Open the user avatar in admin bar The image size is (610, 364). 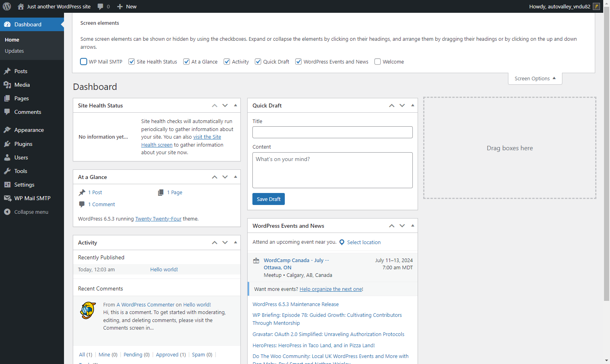tap(596, 6)
